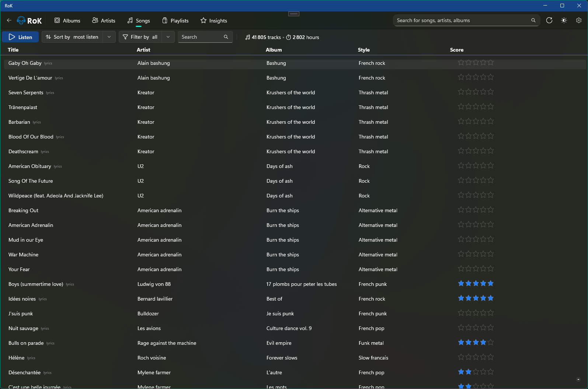Click the magnifier in the songs Search field
Screen dimensions: 588x389
click(226, 37)
